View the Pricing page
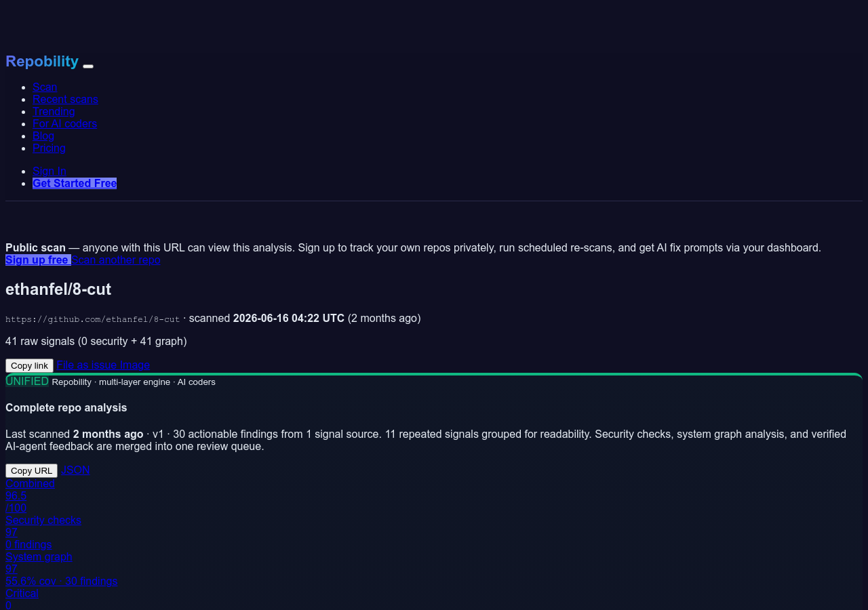The height and width of the screenshot is (610, 868). pyautogui.click(x=49, y=148)
